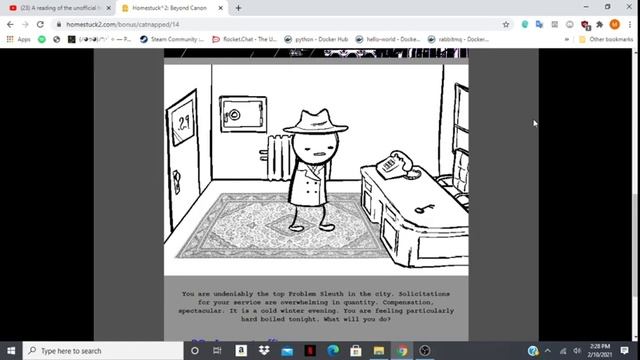Click the address bar URL field
The width and height of the screenshot is (640, 360).
click(x=282, y=24)
